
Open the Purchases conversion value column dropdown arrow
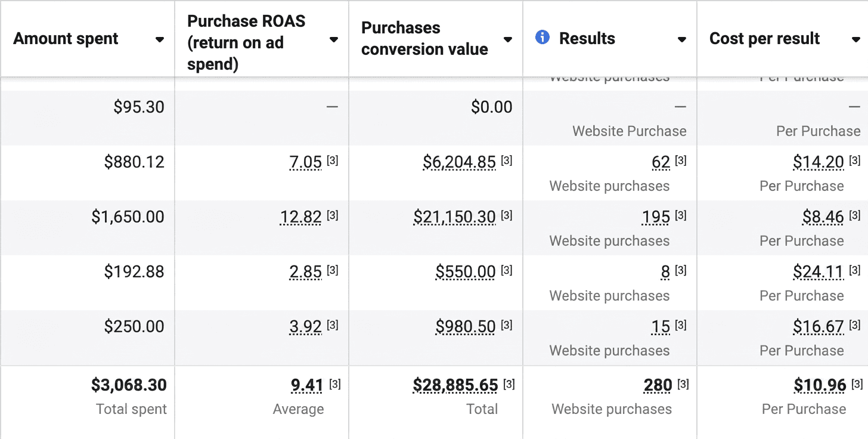508,39
